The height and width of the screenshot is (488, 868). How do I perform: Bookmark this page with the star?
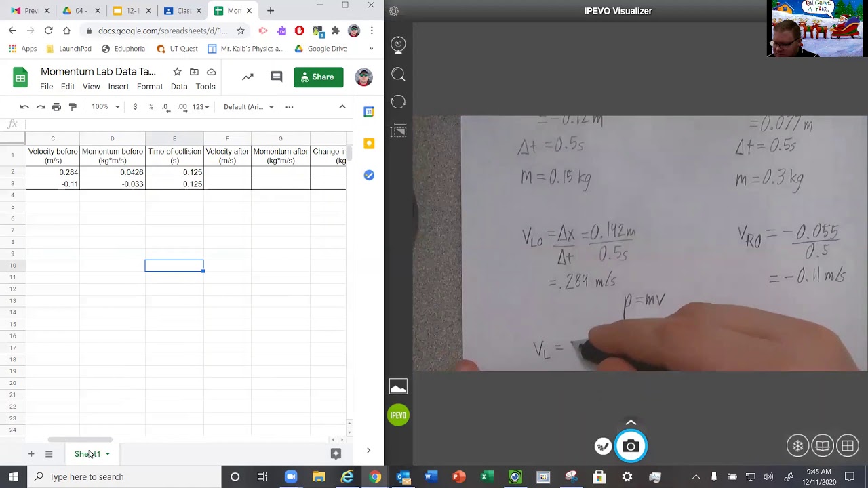point(240,30)
